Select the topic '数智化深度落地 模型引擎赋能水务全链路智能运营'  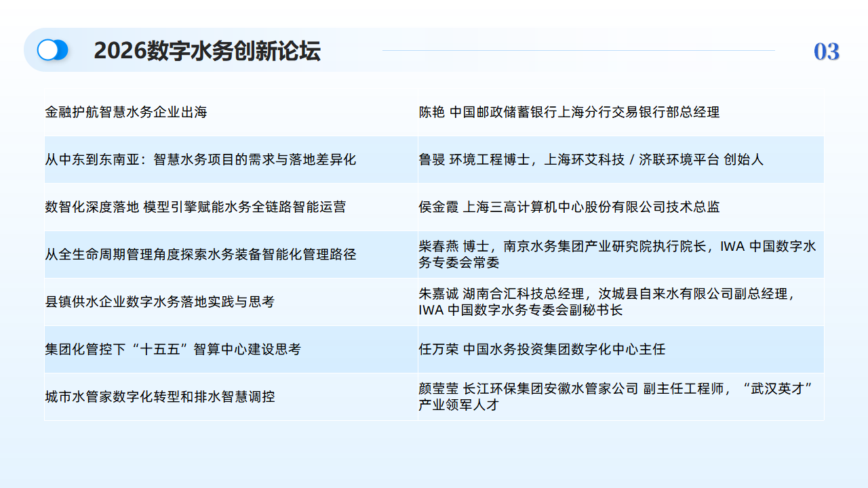tap(195, 207)
